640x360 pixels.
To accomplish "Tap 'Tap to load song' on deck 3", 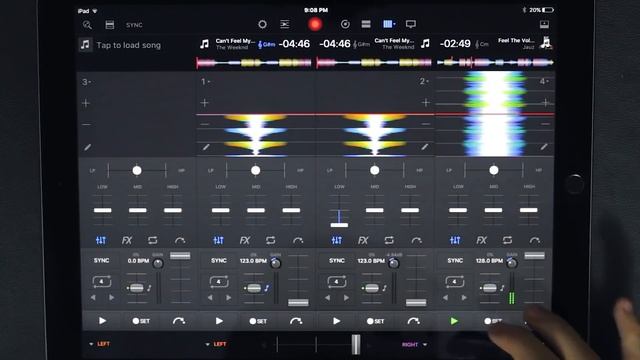I will pyautogui.click(x=129, y=45).
